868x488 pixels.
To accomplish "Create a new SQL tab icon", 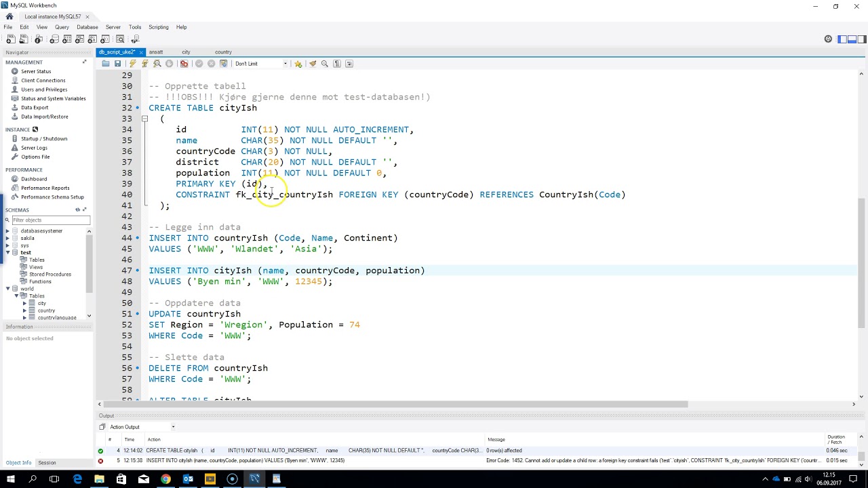I will pyautogui.click(x=11, y=39).
